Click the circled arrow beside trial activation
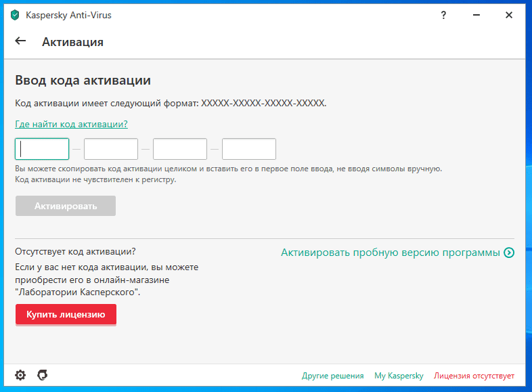The height and width of the screenshot is (392, 532). (509, 253)
